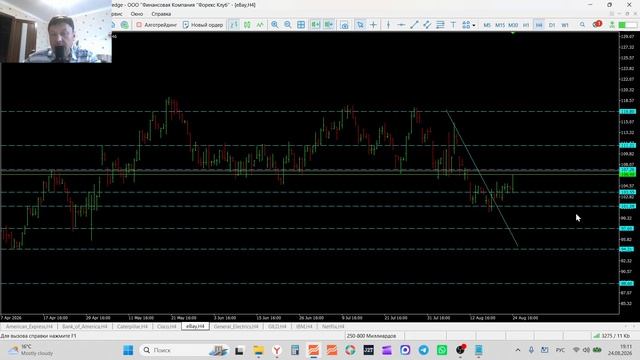
Task: Open the Новый ордер dialog
Action: coord(203,25)
